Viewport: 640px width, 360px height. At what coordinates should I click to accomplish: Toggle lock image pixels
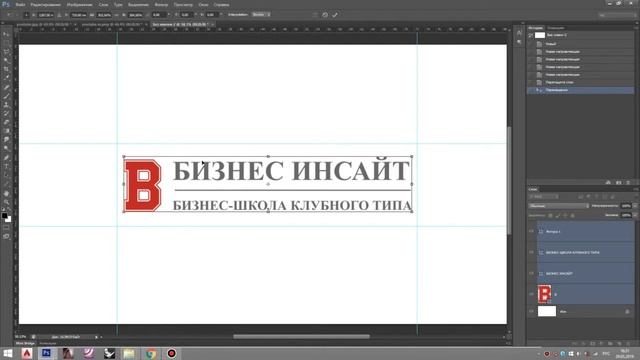coord(558,216)
